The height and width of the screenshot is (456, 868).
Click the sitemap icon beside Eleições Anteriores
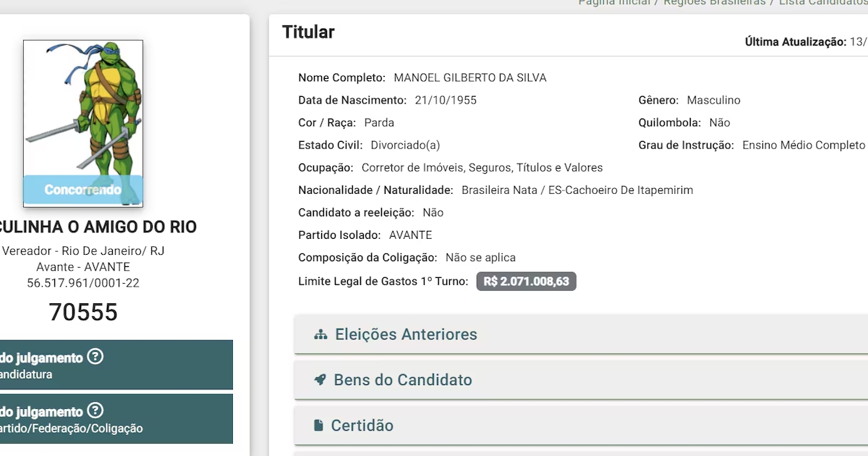click(x=320, y=335)
